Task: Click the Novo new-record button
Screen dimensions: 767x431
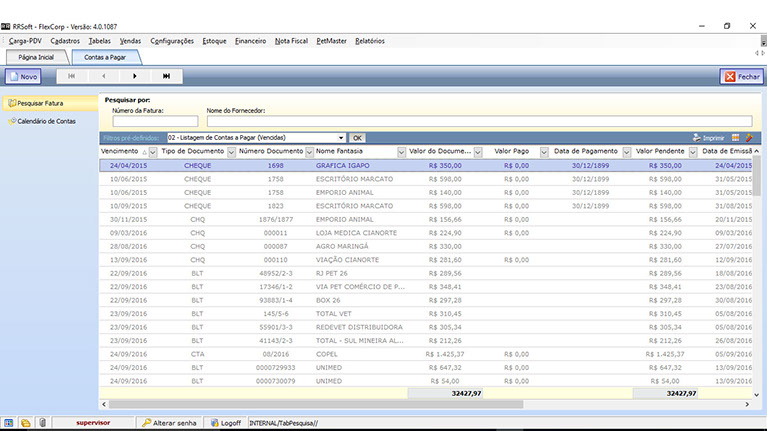Action: 23,76
